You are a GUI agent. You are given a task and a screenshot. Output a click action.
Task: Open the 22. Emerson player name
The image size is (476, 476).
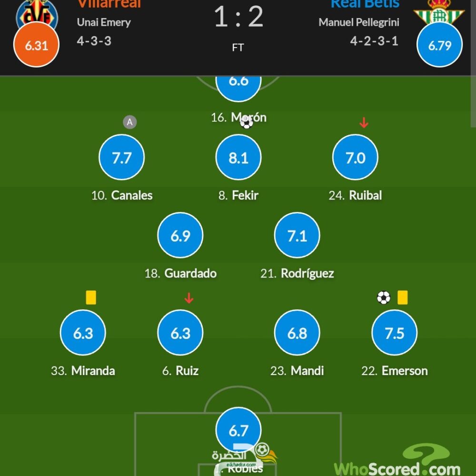[x=394, y=371]
